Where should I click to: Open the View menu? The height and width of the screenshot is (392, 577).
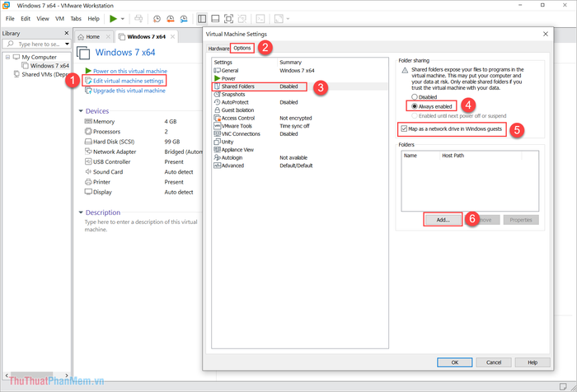point(43,18)
